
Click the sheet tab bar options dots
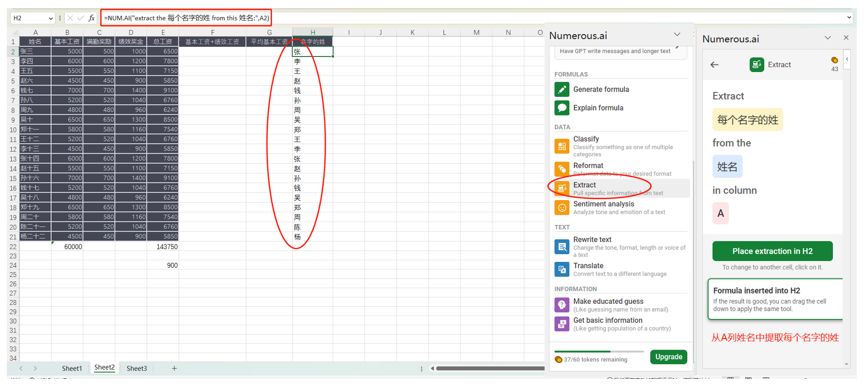[x=421, y=369]
